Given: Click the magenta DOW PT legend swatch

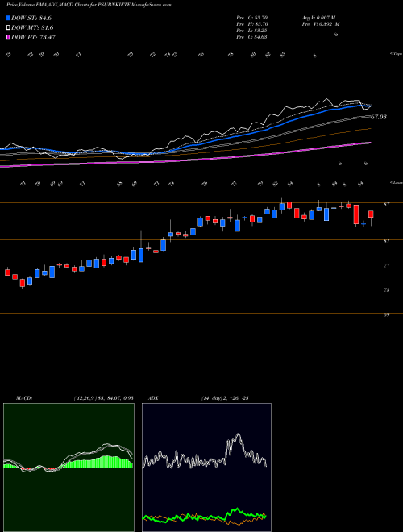Looking at the screenshot, I should pyautogui.click(x=9, y=37).
